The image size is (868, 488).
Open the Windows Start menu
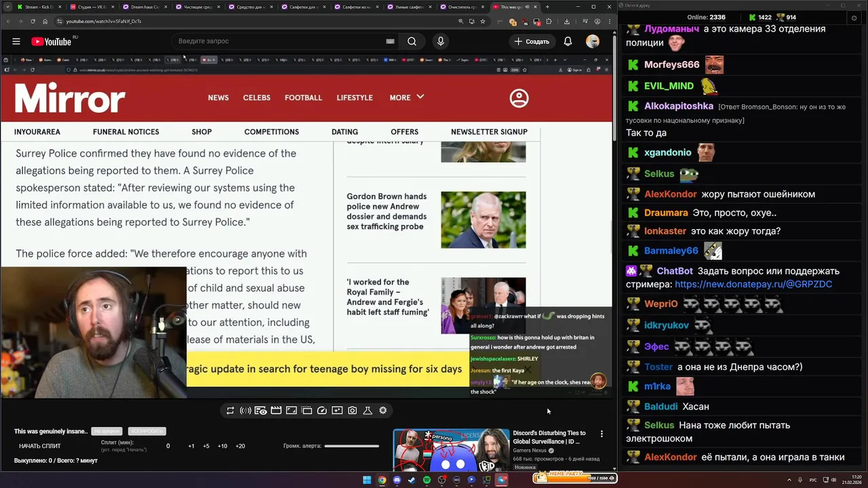(x=367, y=480)
